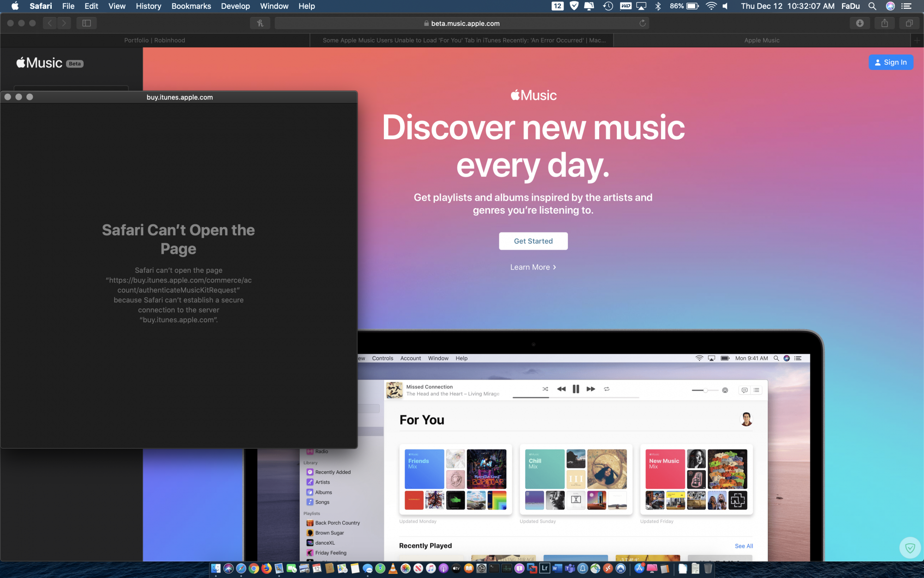Open the Safari History menu
This screenshot has height=578, width=924.
(148, 6)
